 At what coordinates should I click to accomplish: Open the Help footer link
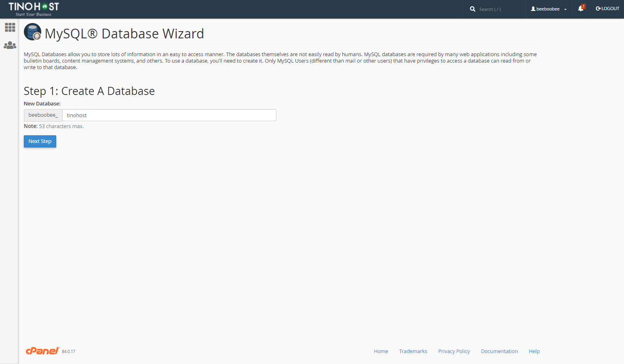tap(534, 351)
